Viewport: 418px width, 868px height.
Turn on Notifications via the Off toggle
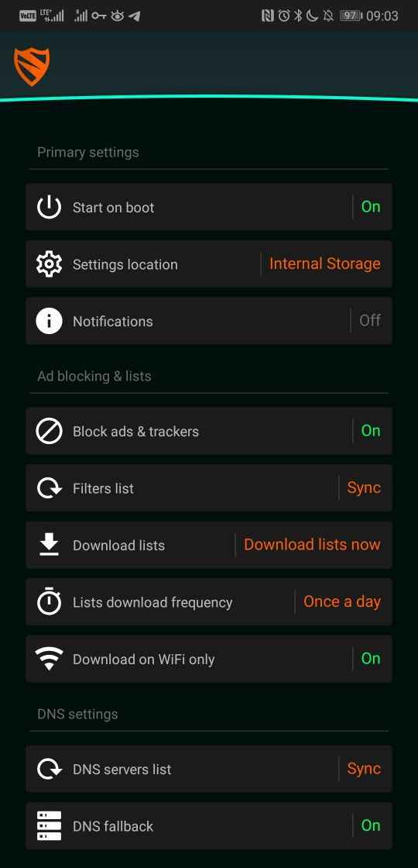370,321
